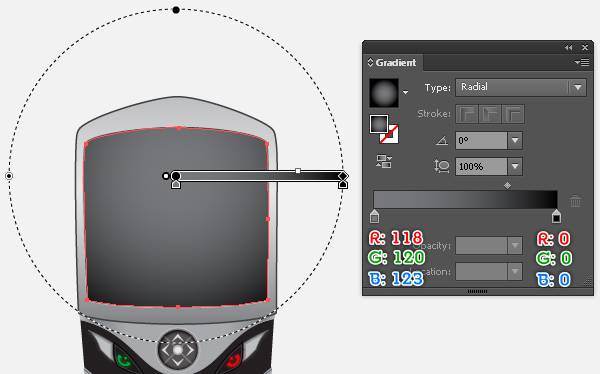Cycle panel view with Gradient tab arrows
600x374 pixels.
pos(370,62)
